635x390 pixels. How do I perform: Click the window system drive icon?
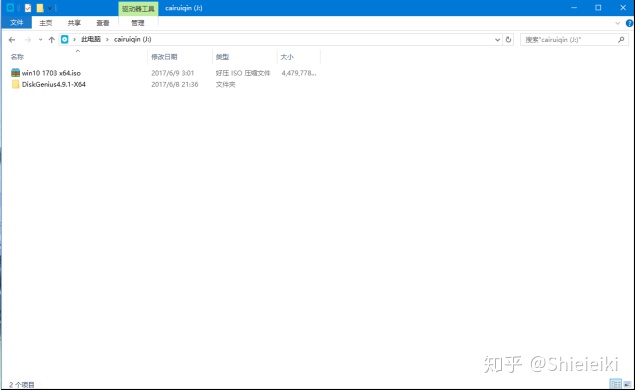10,8
